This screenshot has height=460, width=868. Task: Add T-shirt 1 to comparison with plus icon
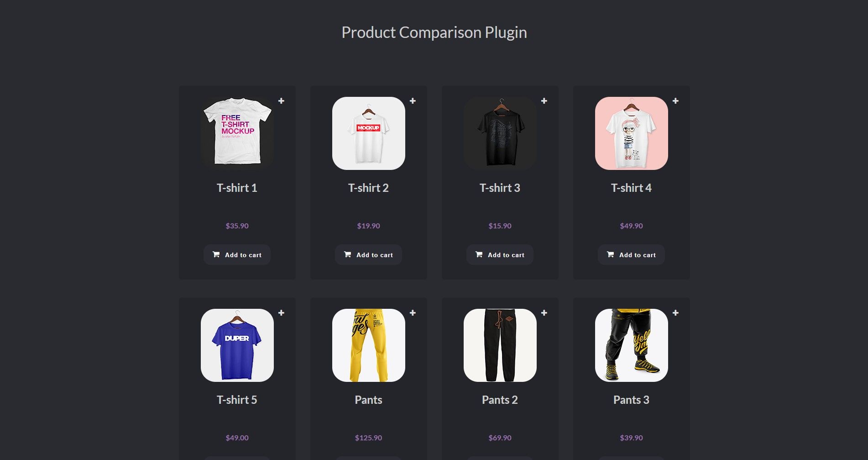click(x=281, y=101)
